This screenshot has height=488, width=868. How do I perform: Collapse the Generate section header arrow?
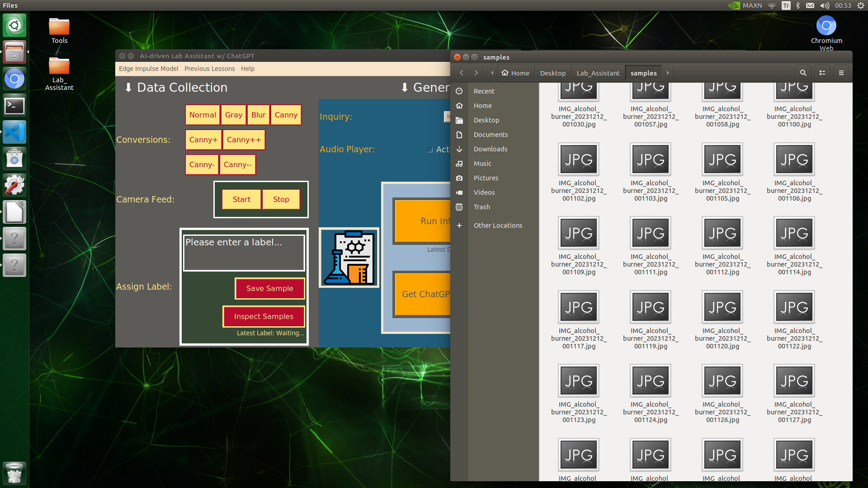[x=405, y=88]
